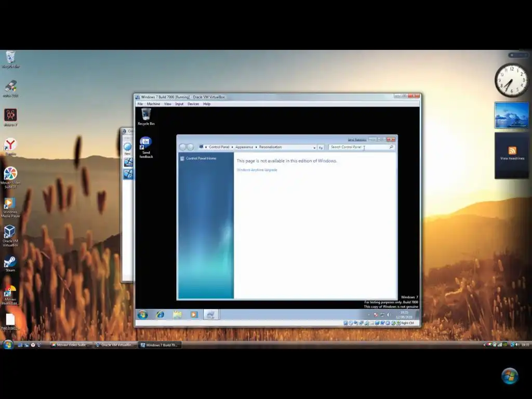Select the Steam desktop icon
This screenshot has height=399, width=532.
tap(10, 264)
